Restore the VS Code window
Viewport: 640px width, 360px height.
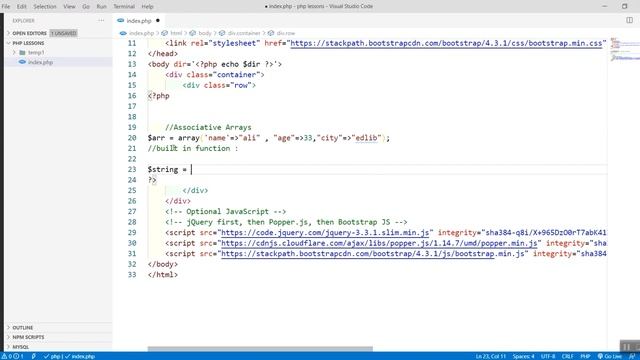pyautogui.click(x=624, y=6)
